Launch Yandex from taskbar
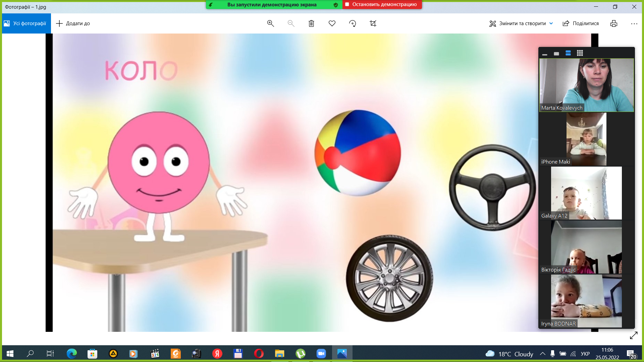This screenshot has width=644, height=362. tap(217, 354)
